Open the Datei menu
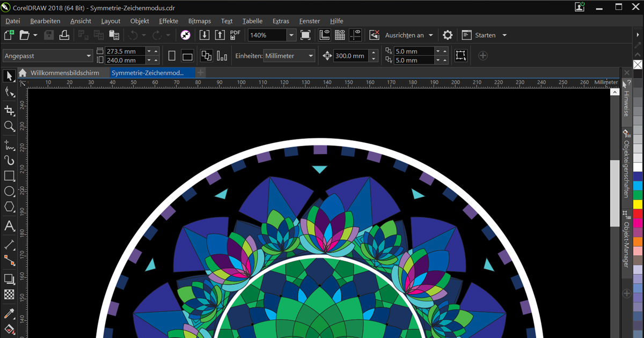 (x=13, y=21)
